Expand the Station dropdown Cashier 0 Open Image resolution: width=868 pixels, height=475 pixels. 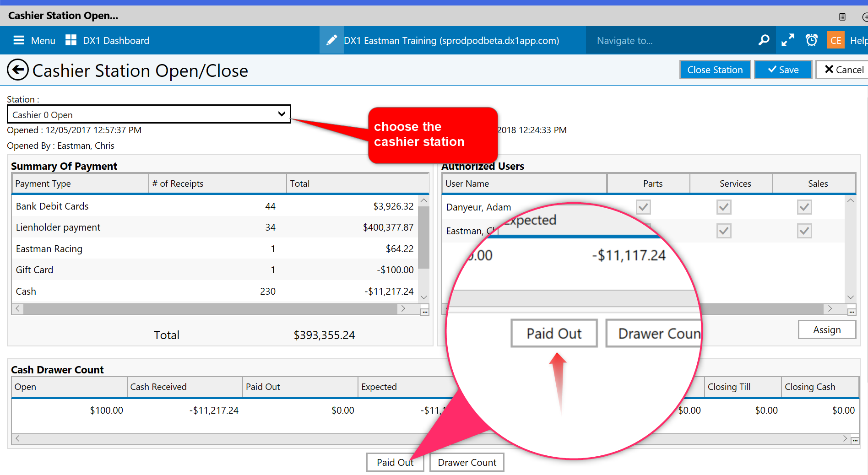coord(149,114)
